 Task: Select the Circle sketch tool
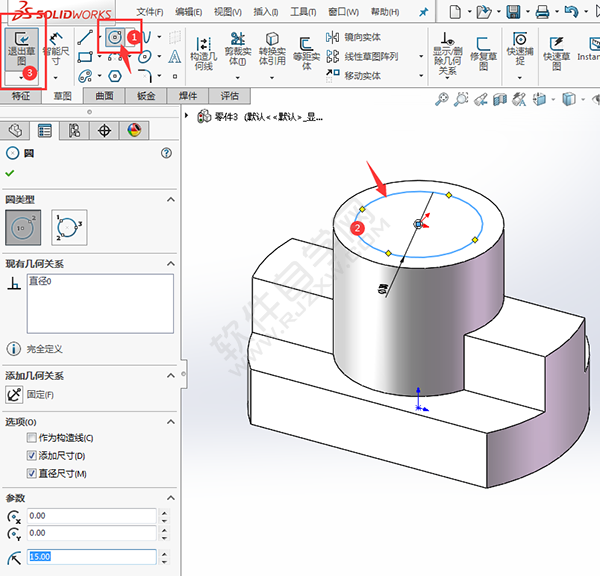click(x=114, y=38)
